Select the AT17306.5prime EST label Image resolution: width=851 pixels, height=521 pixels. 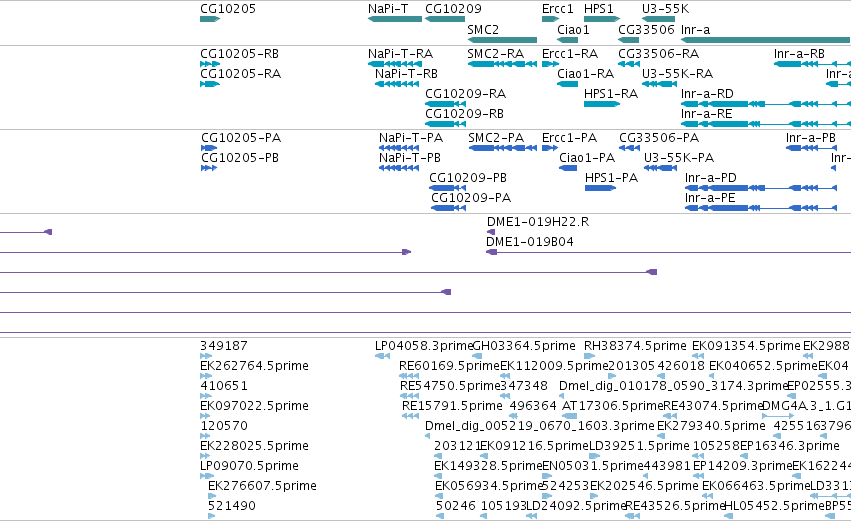point(613,406)
